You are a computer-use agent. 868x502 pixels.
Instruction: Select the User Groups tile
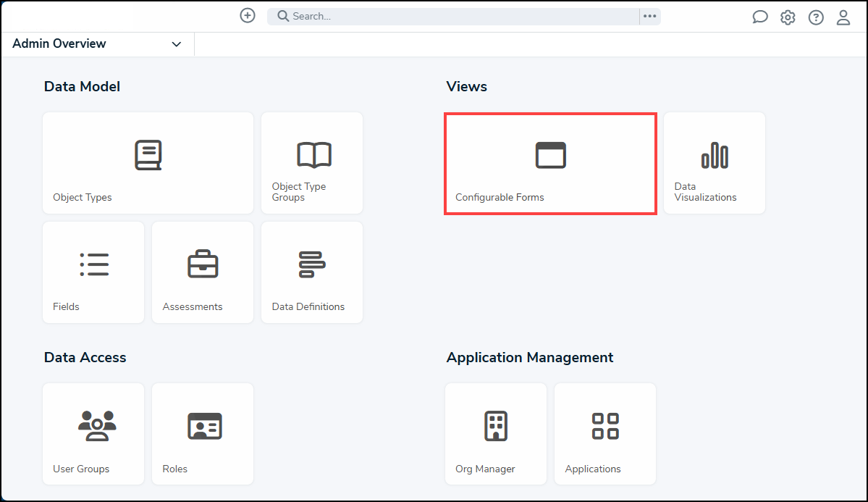pos(93,433)
